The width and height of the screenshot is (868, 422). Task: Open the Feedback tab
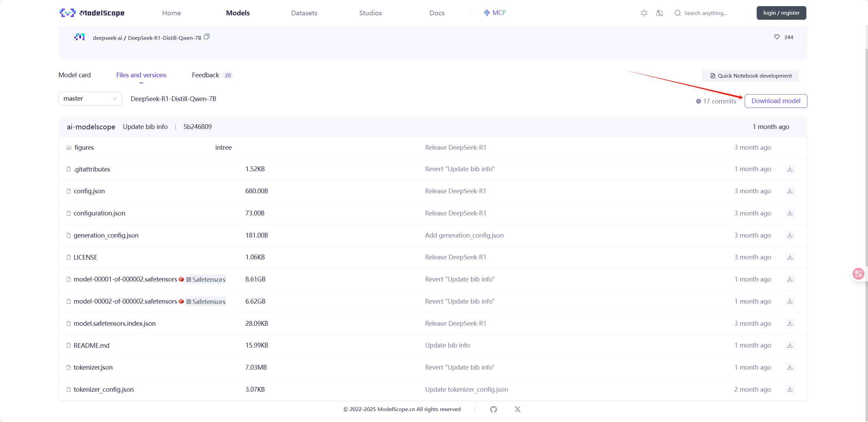(x=206, y=75)
